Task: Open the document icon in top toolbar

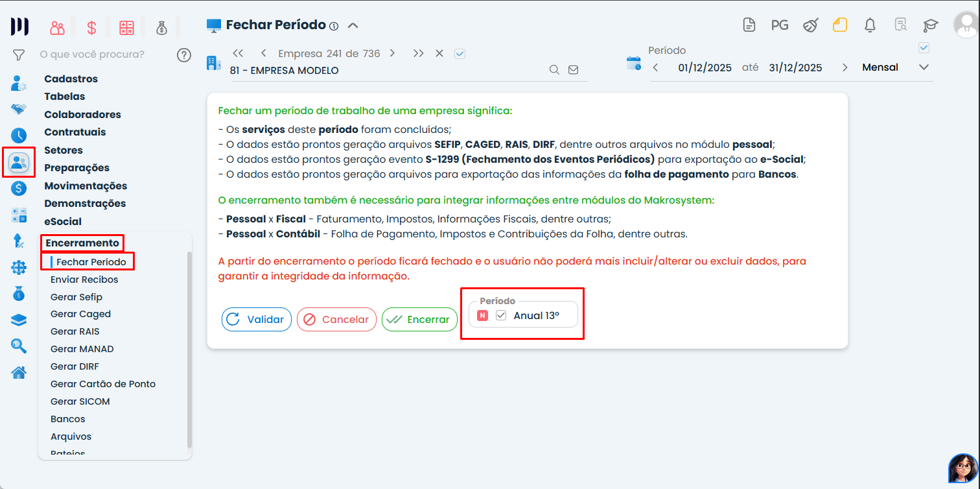Action: pyautogui.click(x=749, y=25)
